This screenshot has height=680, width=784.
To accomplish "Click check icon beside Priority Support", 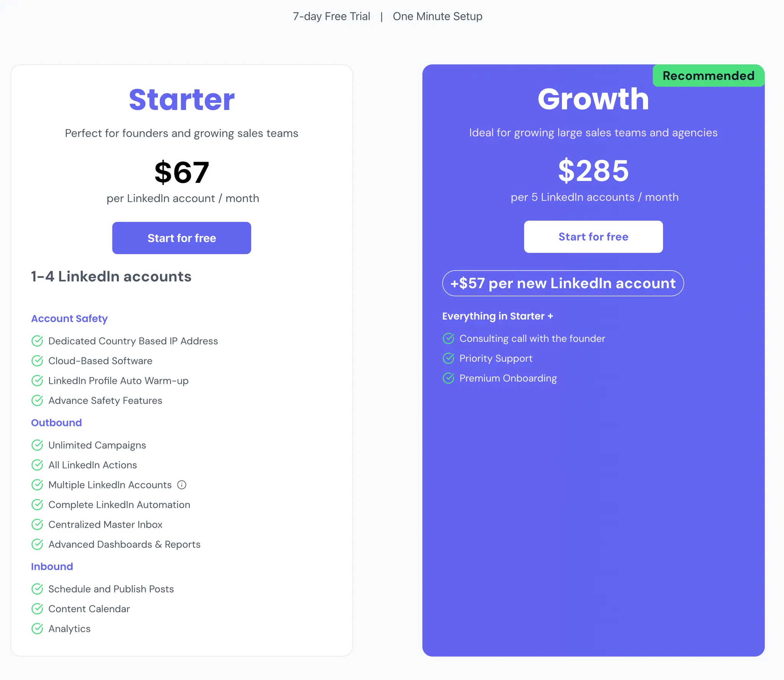I will 448,359.
